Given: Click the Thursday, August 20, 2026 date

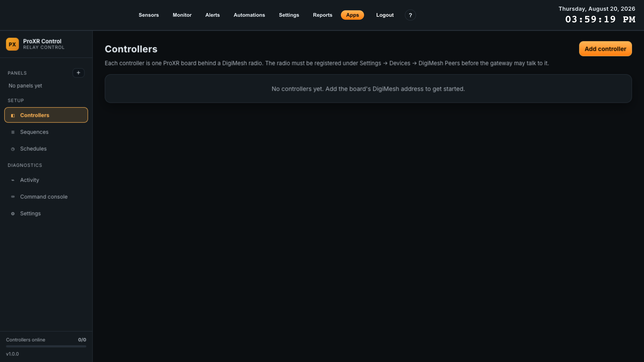Looking at the screenshot, I should (597, 9).
